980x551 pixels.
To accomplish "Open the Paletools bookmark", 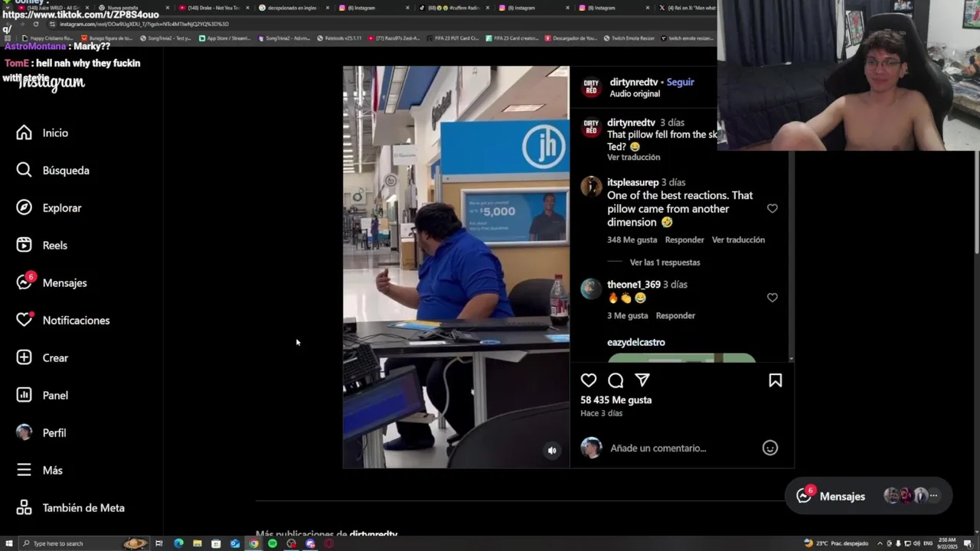I will coord(338,38).
